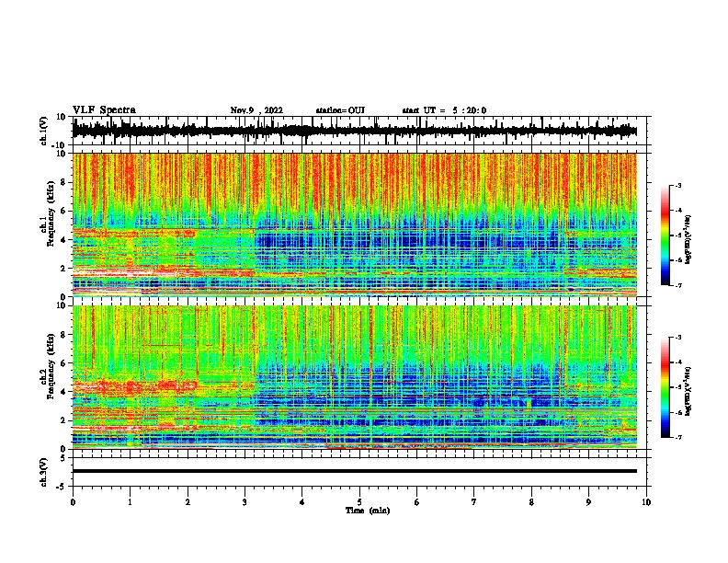This screenshot has height=563, width=728.
Task: Select the date text "Nov.9 , 2022"
Action: (x=256, y=110)
